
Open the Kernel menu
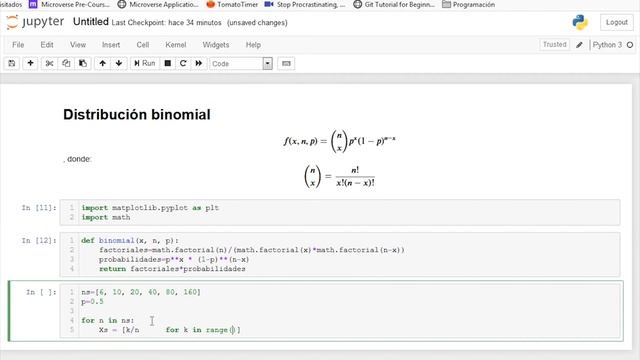click(176, 45)
